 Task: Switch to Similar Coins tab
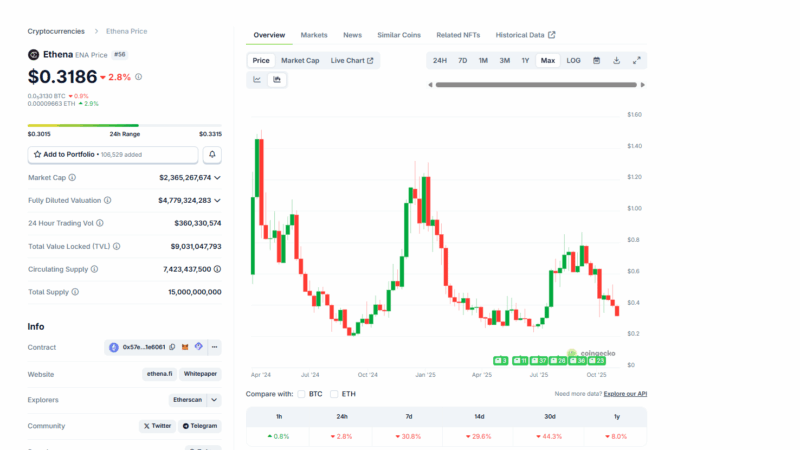399,35
